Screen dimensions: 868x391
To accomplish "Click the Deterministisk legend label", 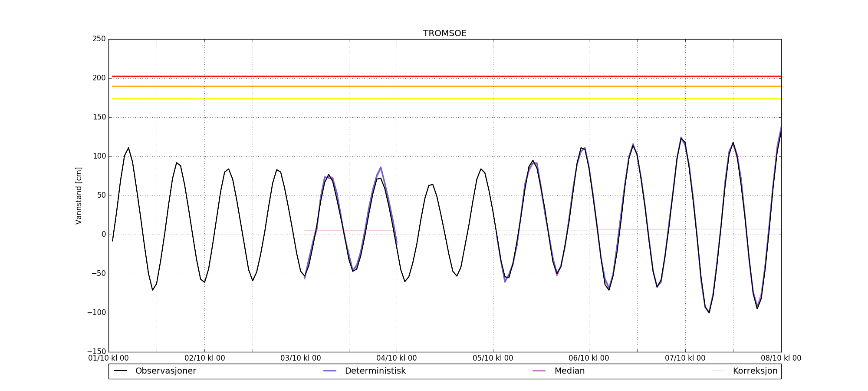I will coord(375,371).
